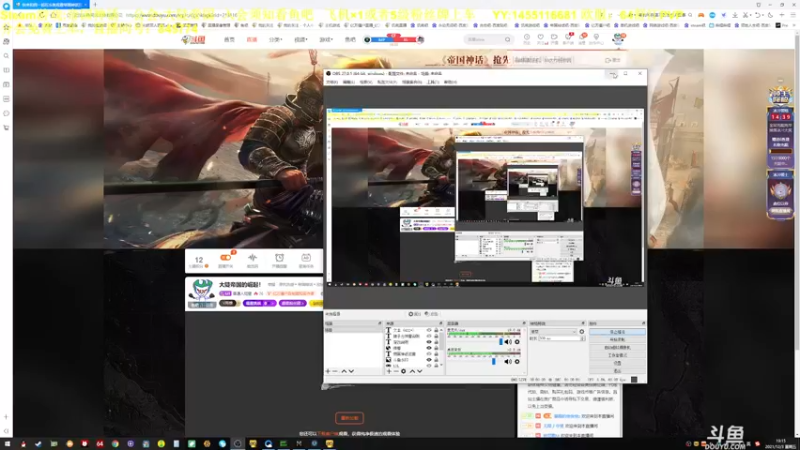
Task: Flip the orange toggle switch in Douyu streamer panel
Action: point(225,258)
